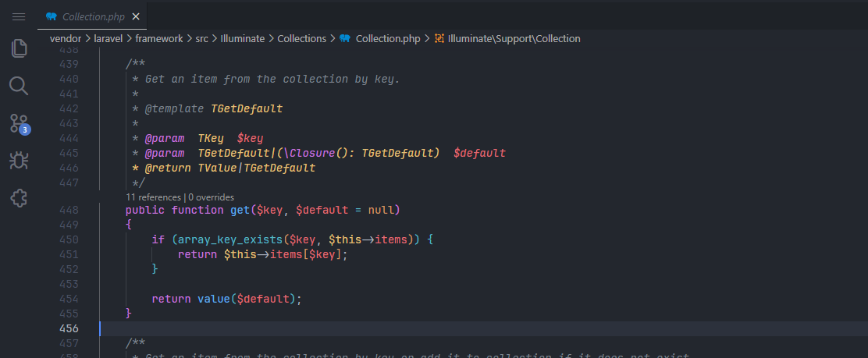This screenshot has width=868, height=358.
Task: Open the Search panel
Action: [19, 85]
